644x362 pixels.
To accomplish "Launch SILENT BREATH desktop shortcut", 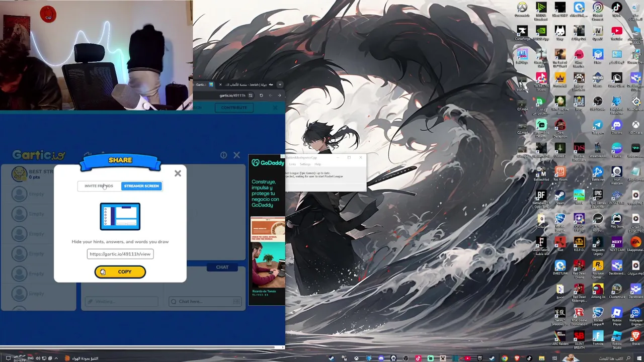I will (x=579, y=339).
